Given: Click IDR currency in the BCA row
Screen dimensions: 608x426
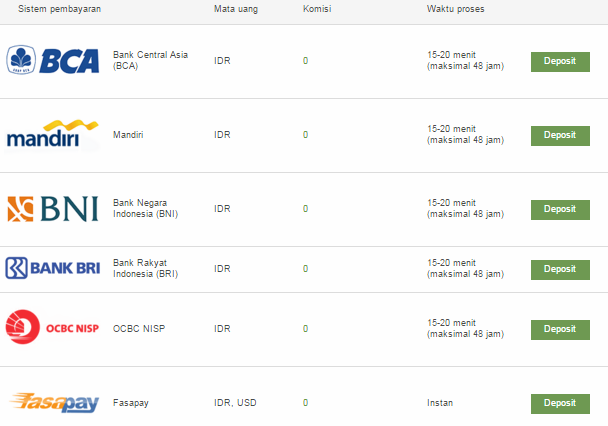Looking at the screenshot, I should tap(222, 60).
